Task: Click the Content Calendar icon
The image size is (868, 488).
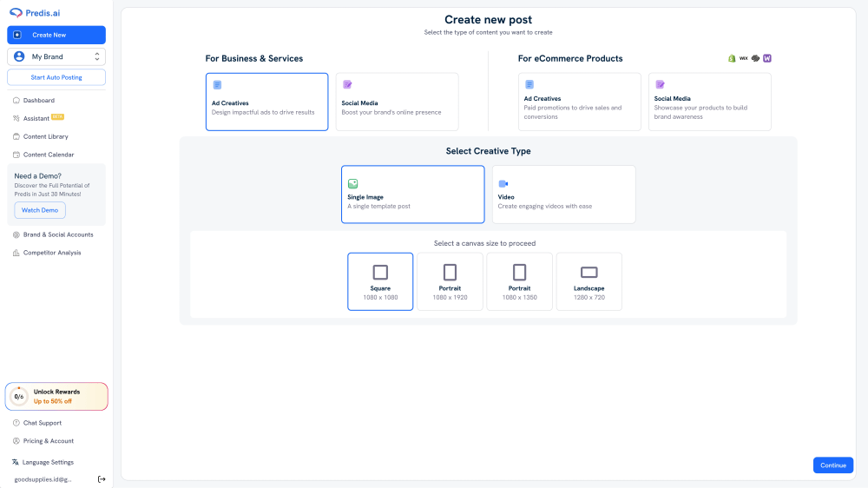Action: 16,155
